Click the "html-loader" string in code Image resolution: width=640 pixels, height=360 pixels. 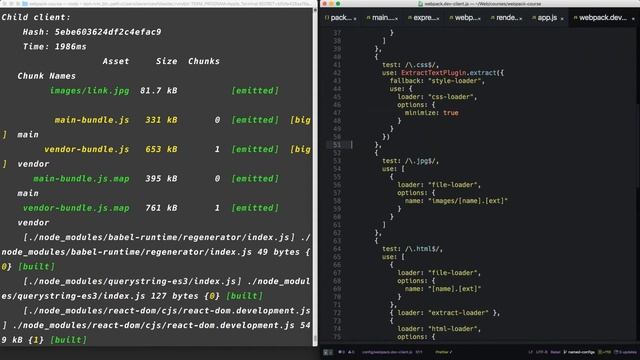454,329
